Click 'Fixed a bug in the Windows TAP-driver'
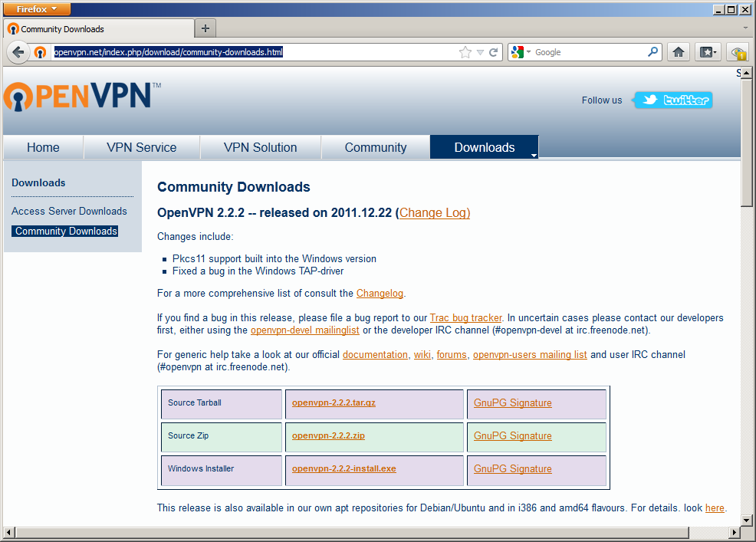The image size is (756, 542). pyautogui.click(x=258, y=271)
